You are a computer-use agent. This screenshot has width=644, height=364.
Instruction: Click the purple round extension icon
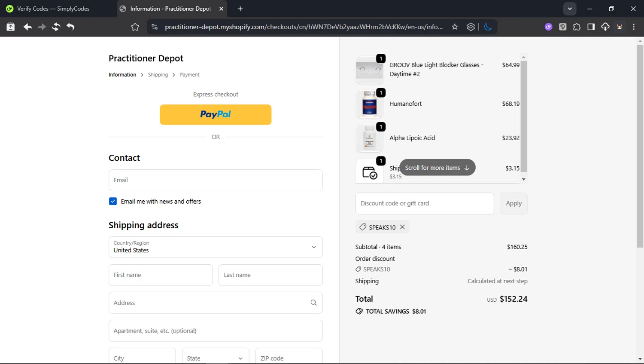click(x=548, y=27)
